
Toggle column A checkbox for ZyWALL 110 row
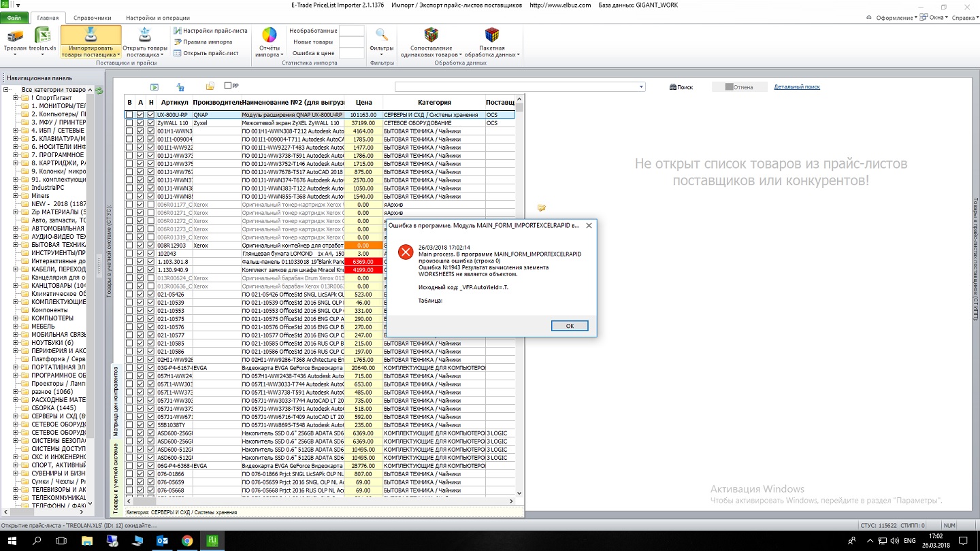pyautogui.click(x=140, y=123)
